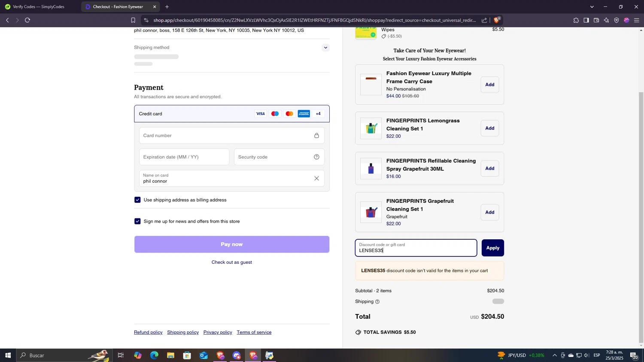This screenshot has height=362, width=644.
Task: Select the Checkout - Fashion Eyewear tab
Action: [118, 6]
